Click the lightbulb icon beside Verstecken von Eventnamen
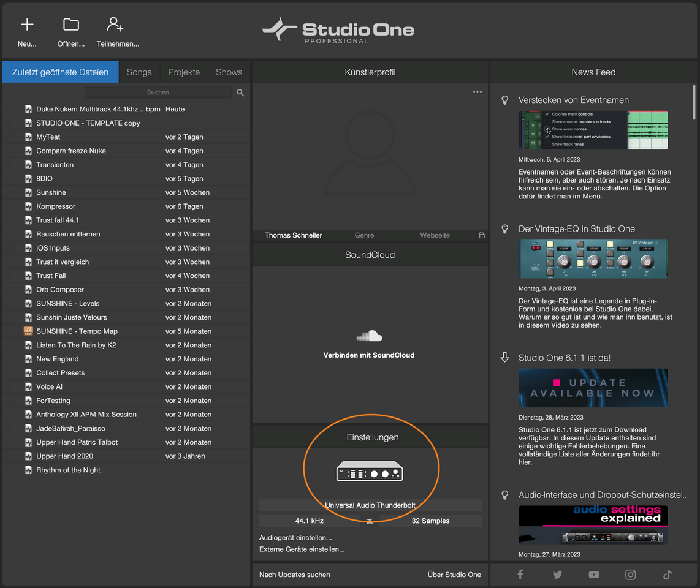Image resolution: width=700 pixels, height=588 pixels. coord(505,100)
